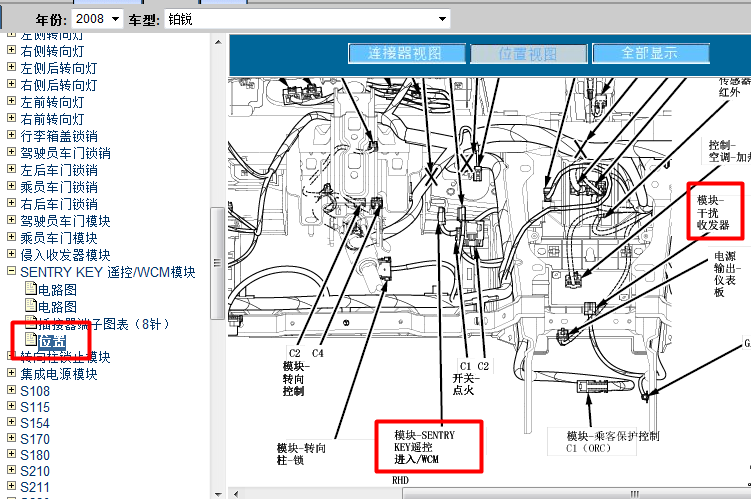Click the 模块-SENTRY KEY遥控进入/WCM diagram label
Viewport: 751px width, 499px height.
click(424, 447)
